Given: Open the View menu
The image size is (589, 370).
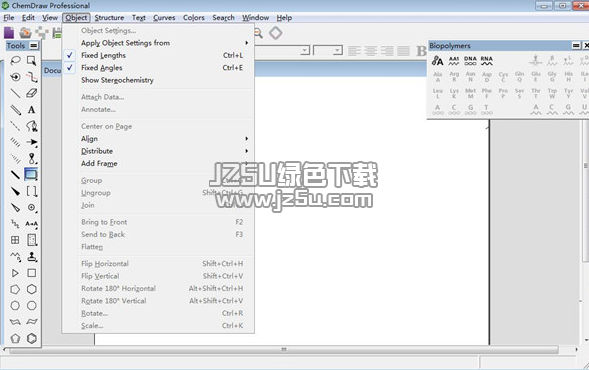Looking at the screenshot, I should pyautogui.click(x=50, y=18).
